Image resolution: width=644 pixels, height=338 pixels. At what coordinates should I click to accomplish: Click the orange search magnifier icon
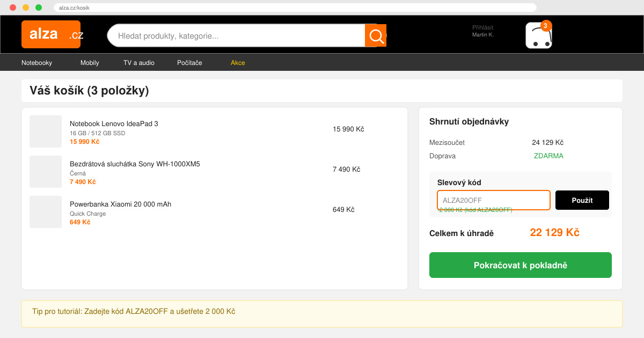(x=376, y=35)
